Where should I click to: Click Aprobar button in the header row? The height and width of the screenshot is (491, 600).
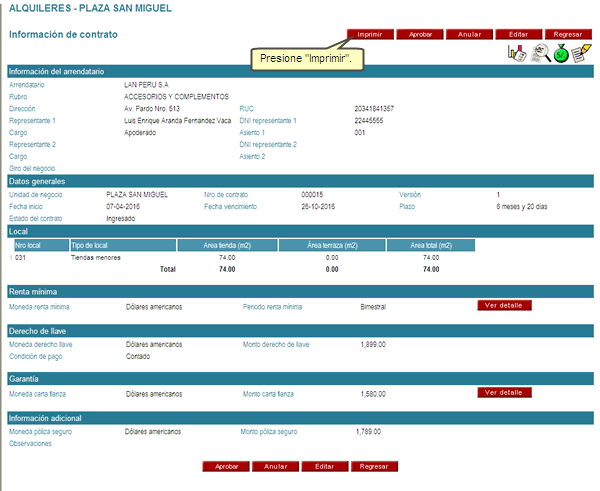point(421,34)
